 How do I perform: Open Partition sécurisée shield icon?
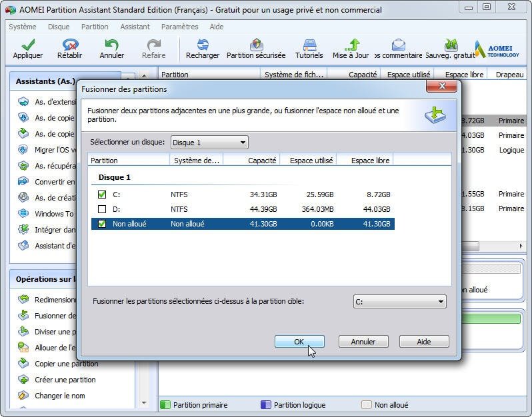257,45
